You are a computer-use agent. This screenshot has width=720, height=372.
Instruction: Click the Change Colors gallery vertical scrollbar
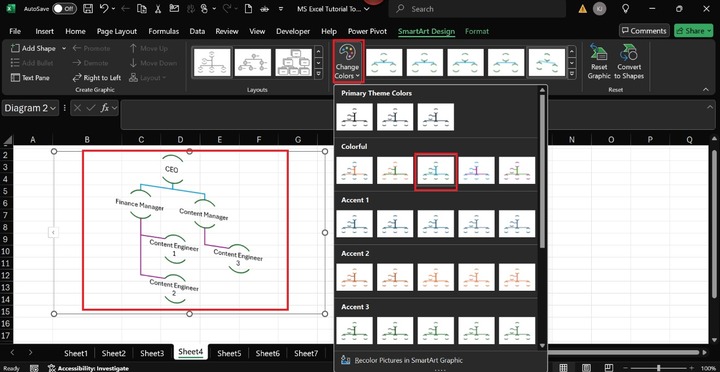tap(542, 171)
